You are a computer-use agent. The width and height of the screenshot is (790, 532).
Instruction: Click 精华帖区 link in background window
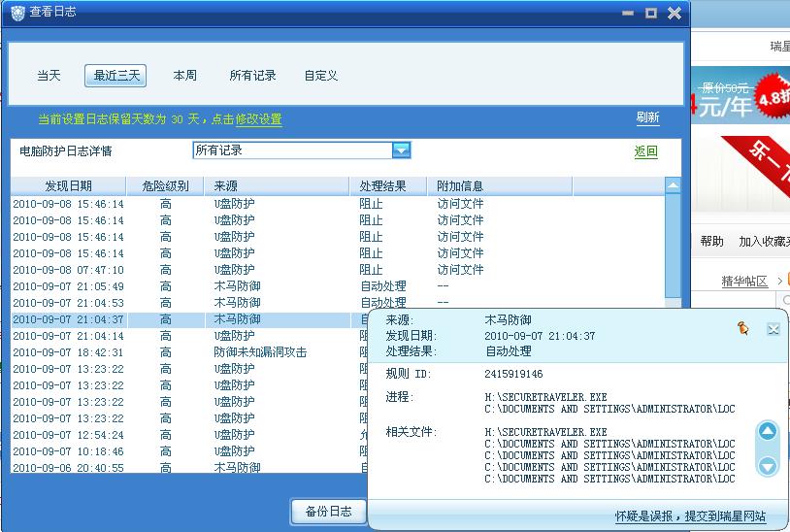click(744, 282)
